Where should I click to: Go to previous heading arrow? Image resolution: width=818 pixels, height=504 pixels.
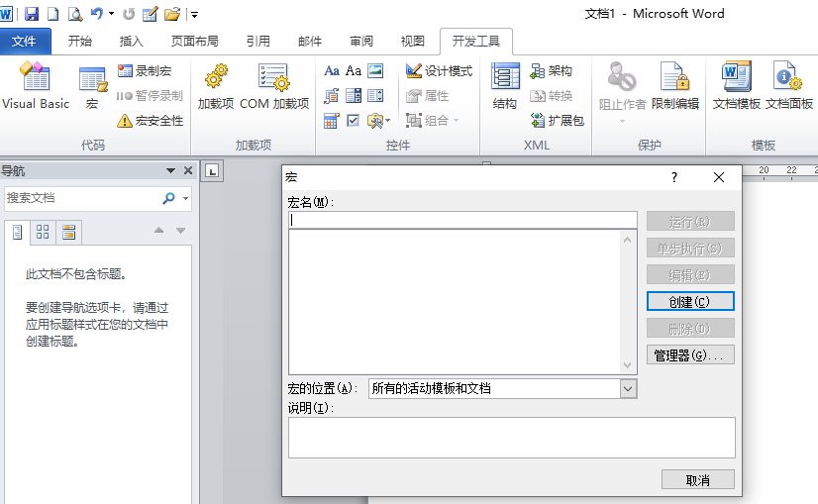pos(159,230)
